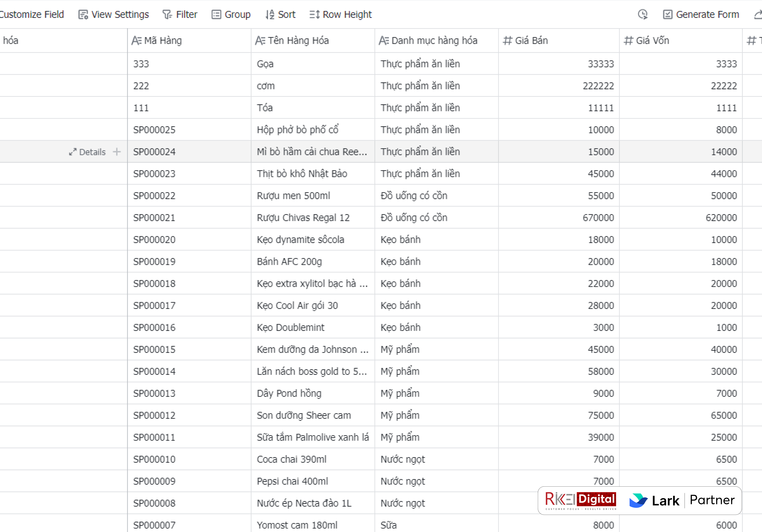Click Customize Field in the toolbar
Image resolution: width=762 pixels, height=532 pixels.
(x=32, y=15)
